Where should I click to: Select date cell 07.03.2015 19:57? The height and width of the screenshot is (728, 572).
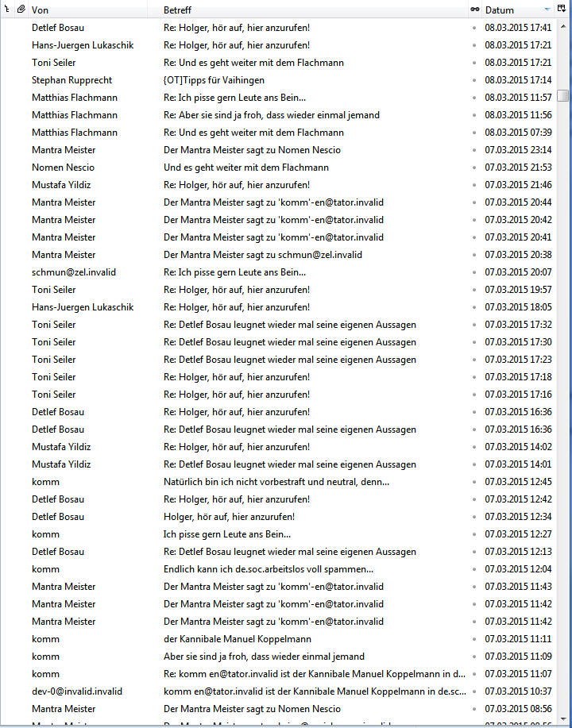tap(518, 290)
